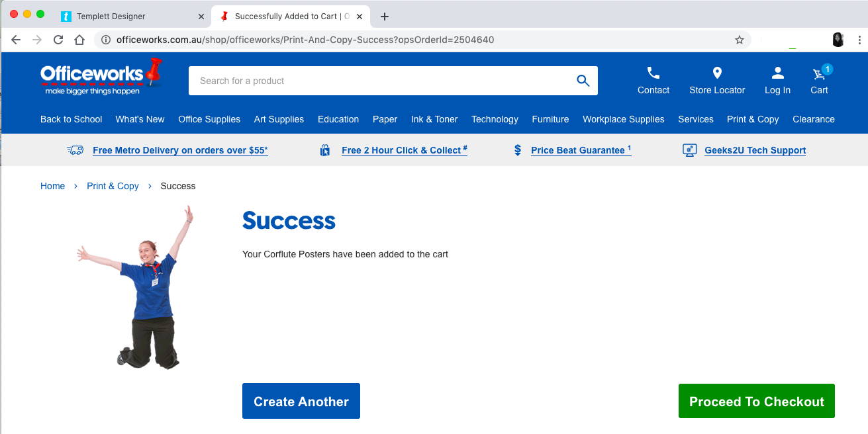The image size is (868, 434).
Task: Click the Chrome profile avatar
Action: click(838, 40)
